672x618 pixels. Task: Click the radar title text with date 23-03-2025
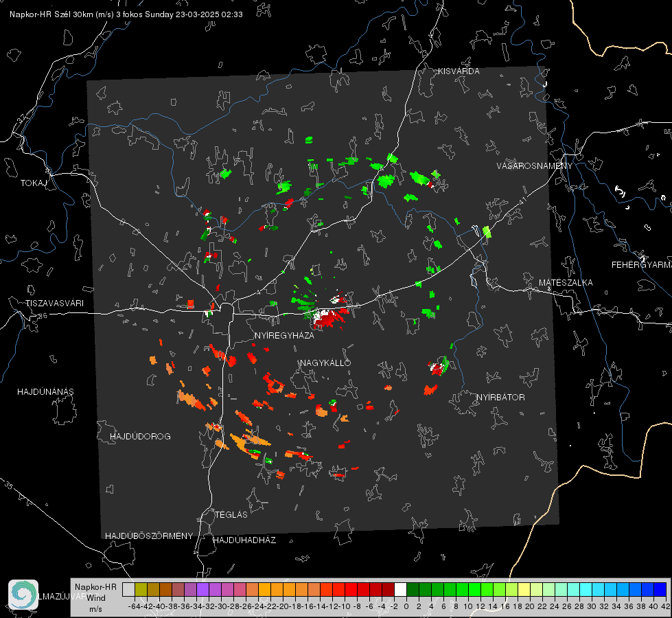[x=126, y=14]
